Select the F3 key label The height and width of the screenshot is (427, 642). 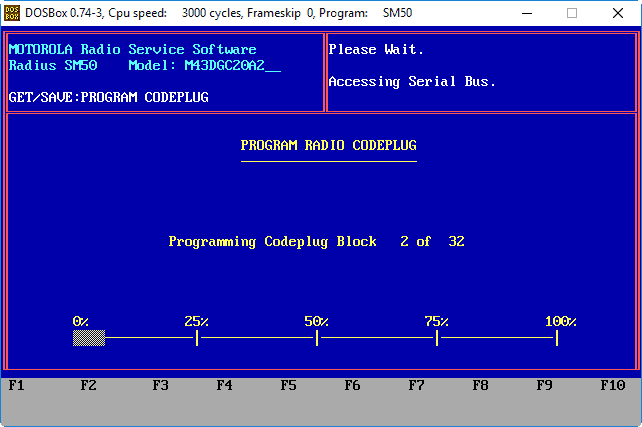click(160, 384)
